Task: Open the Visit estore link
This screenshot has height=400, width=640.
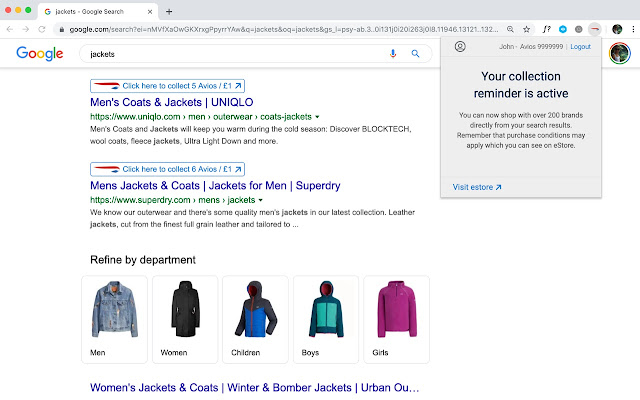Action: (477, 187)
